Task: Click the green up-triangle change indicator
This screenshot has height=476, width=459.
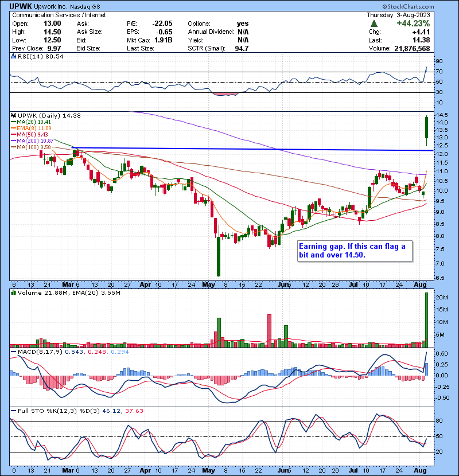Action: (374, 24)
